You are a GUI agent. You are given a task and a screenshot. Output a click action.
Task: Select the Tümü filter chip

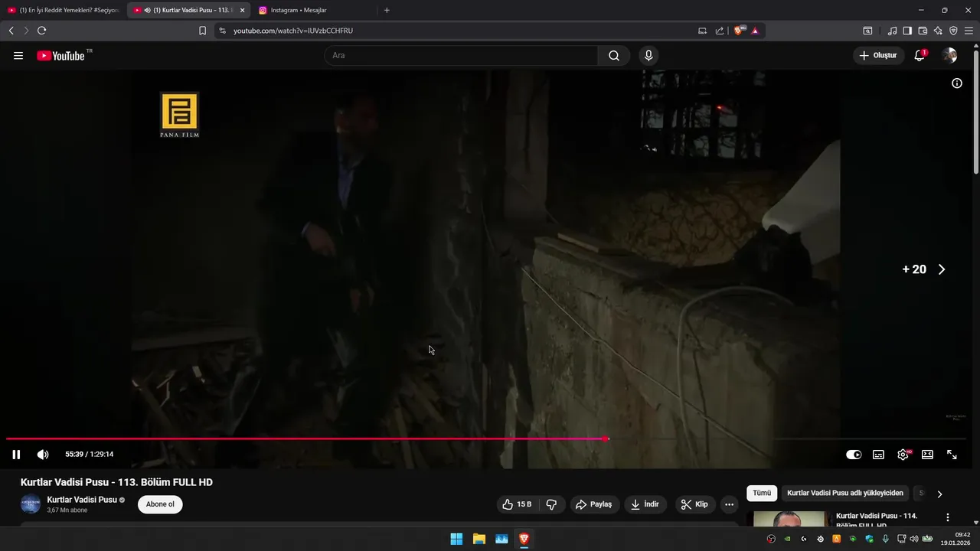[x=762, y=494]
